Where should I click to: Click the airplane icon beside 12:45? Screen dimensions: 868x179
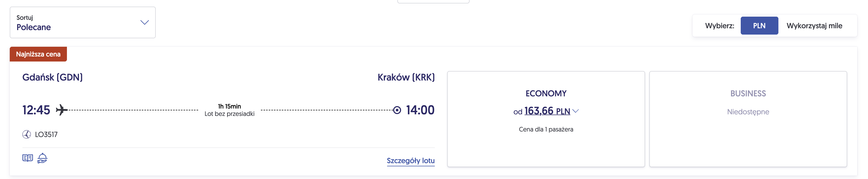61,110
